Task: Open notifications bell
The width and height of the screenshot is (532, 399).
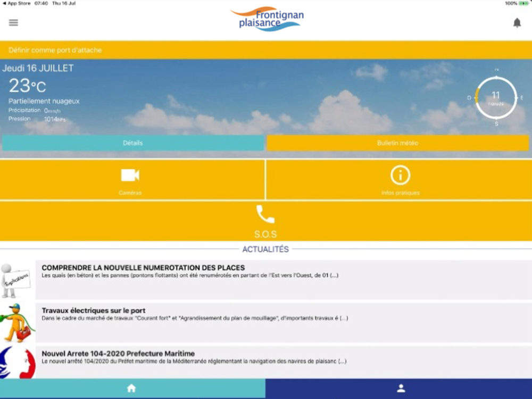Action: coord(517,23)
